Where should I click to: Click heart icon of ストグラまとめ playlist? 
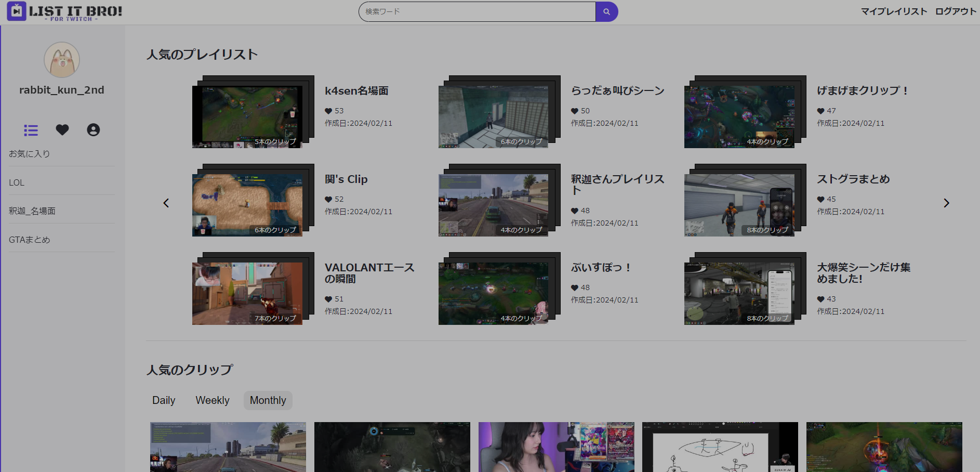click(820, 199)
